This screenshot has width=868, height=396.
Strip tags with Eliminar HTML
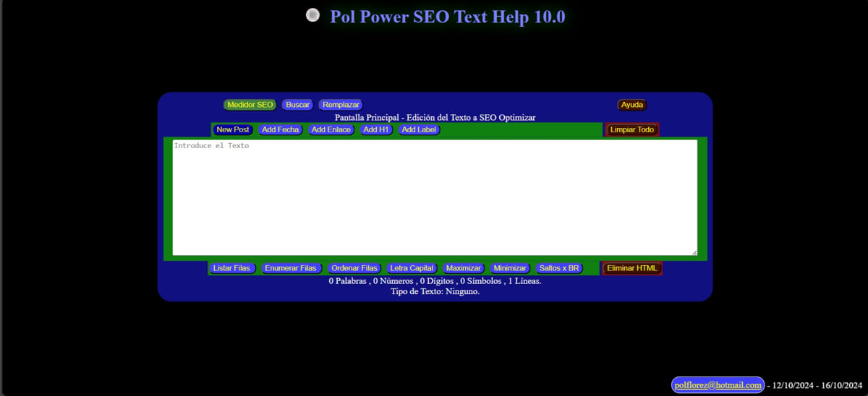click(x=631, y=268)
